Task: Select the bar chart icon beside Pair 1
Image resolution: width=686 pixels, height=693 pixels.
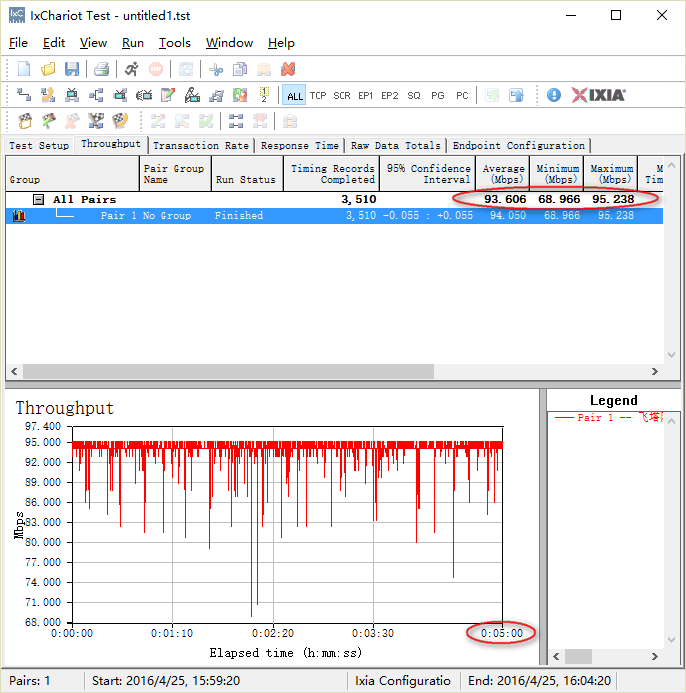Action: [19, 216]
